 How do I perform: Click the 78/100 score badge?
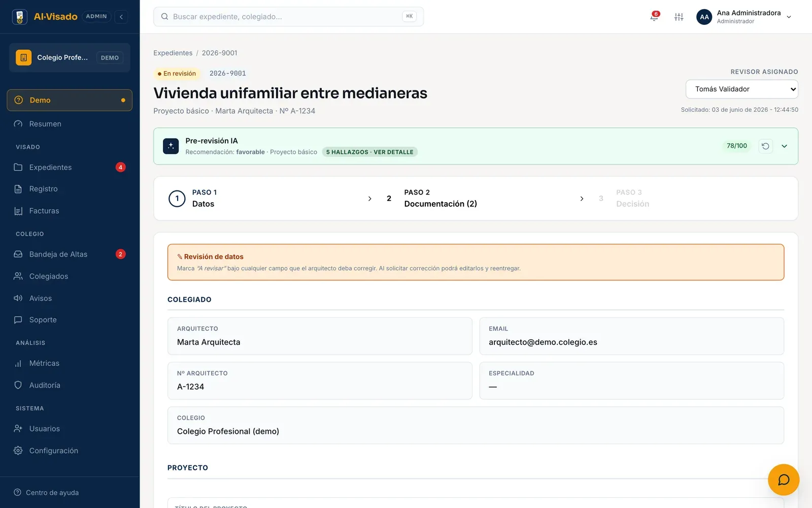pos(736,146)
